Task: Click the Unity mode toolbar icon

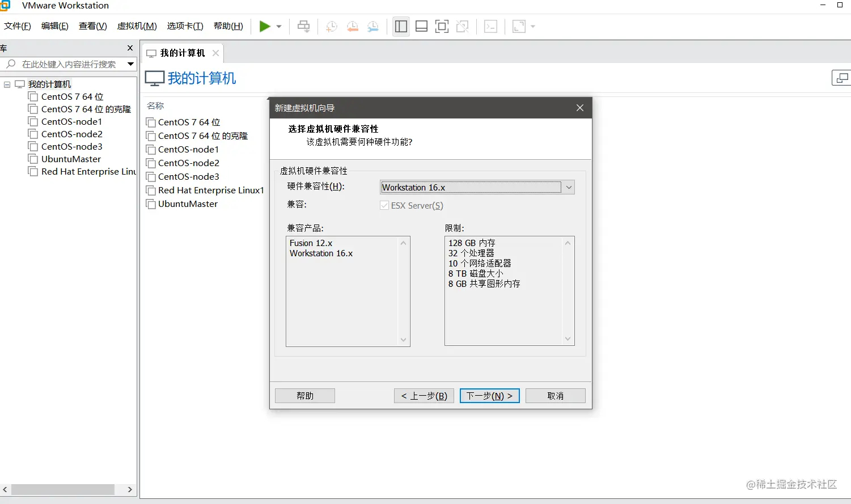Action: pos(462,26)
